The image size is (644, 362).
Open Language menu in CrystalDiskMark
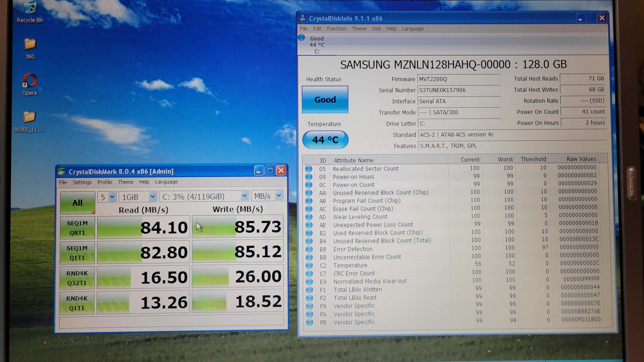(166, 182)
